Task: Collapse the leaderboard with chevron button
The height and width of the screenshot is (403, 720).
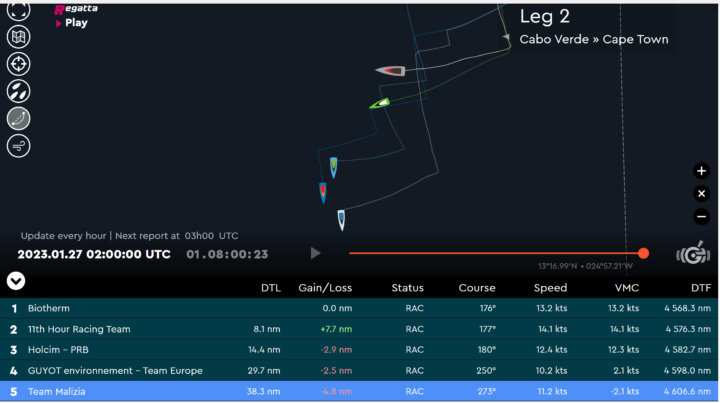Action: [x=16, y=281]
